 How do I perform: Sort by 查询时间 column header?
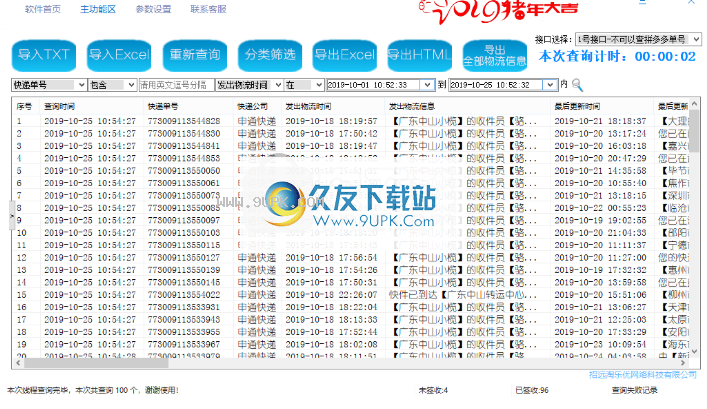click(60, 106)
